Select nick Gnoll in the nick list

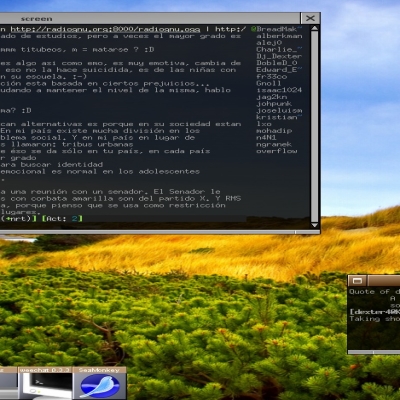point(269,83)
